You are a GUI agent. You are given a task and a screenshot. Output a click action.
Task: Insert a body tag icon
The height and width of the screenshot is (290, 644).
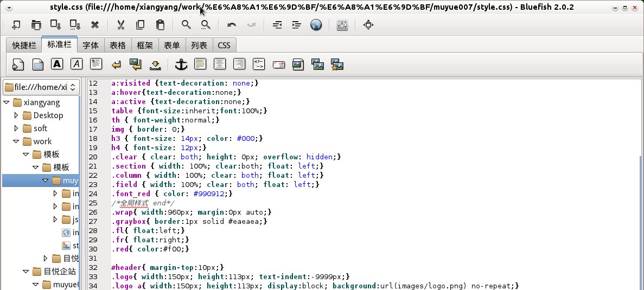(x=38, y=65)
